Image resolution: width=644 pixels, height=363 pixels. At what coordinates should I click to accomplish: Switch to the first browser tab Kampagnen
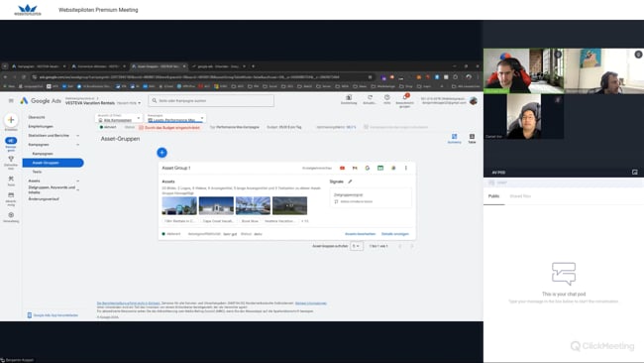39,66
